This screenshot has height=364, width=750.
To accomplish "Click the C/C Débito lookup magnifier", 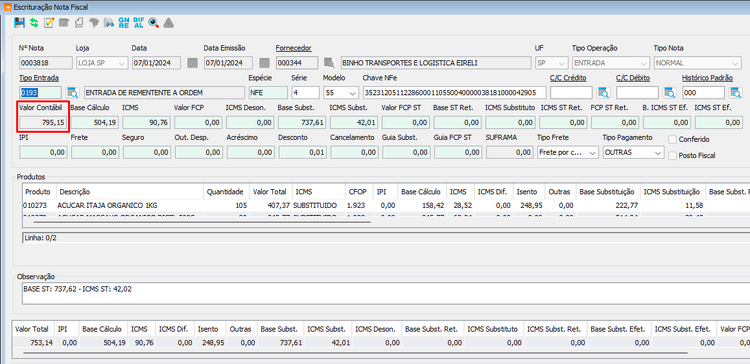I will [670, 92].
